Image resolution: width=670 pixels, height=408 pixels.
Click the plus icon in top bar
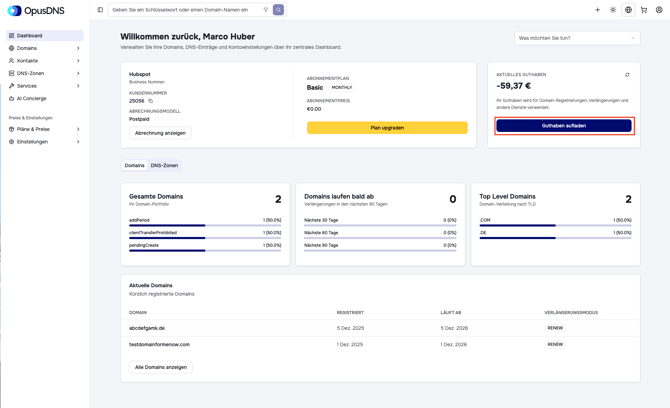click(x=597, y=10)
